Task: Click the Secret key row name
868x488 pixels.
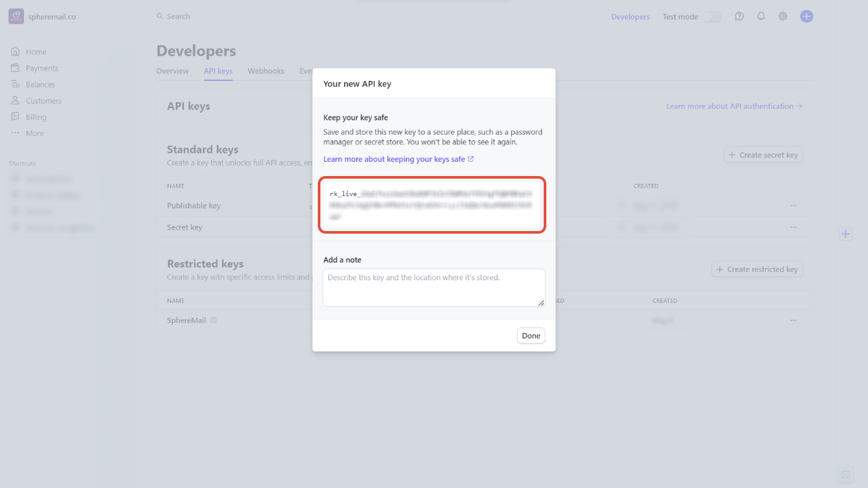Action: (x=184, y=227)
